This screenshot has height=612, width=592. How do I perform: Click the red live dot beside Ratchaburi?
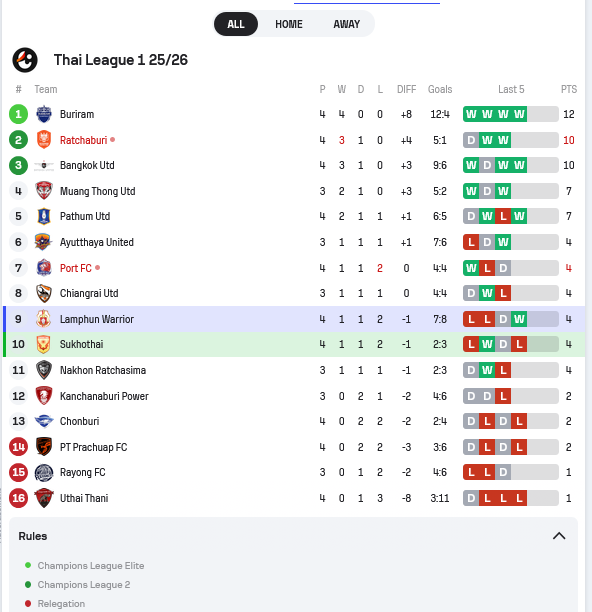112,139
